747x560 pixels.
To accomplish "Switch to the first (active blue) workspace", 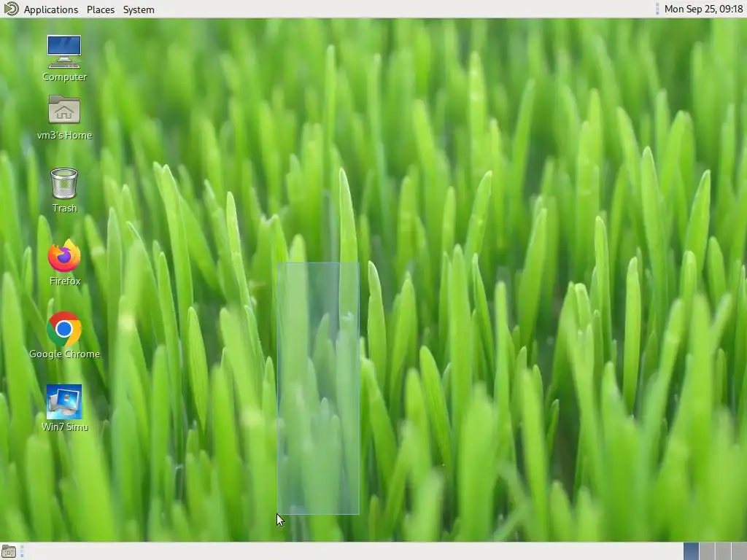I will tap(692, 551).
